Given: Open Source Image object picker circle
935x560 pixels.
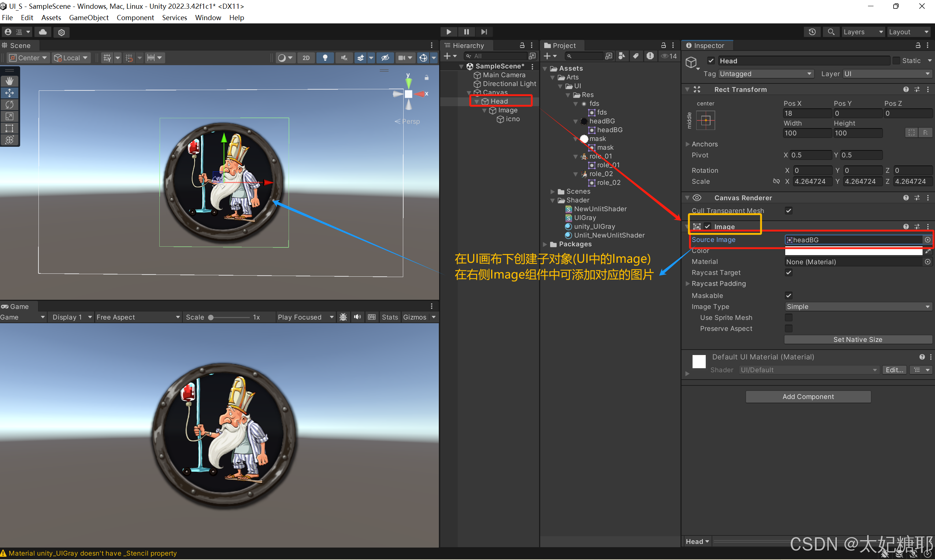Looking at the screenshot, I should [x=927, y=240].
